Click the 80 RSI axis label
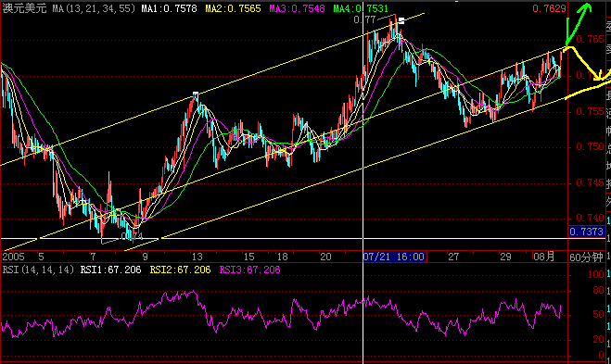 [x=598, y=291]
